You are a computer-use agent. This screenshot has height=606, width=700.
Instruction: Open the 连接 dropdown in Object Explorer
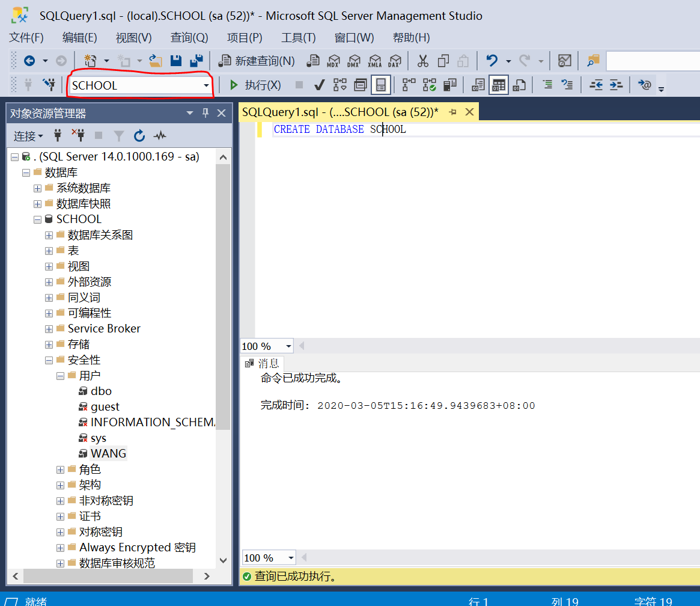coord(28,136)
